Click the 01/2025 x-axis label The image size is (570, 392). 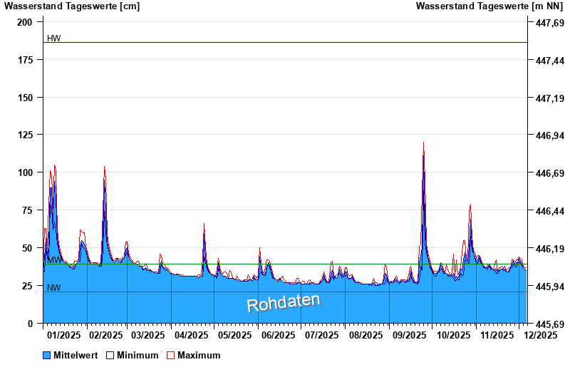(64, 334)
